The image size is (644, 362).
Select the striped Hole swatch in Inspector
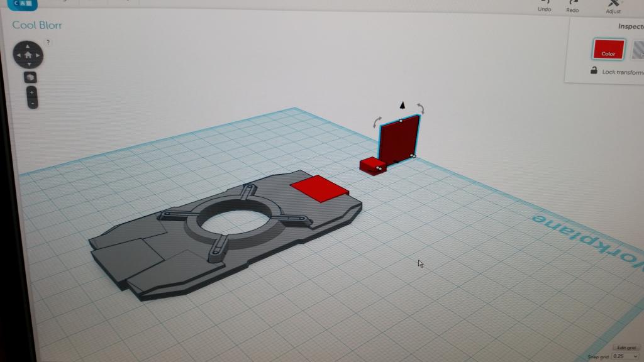638,50
